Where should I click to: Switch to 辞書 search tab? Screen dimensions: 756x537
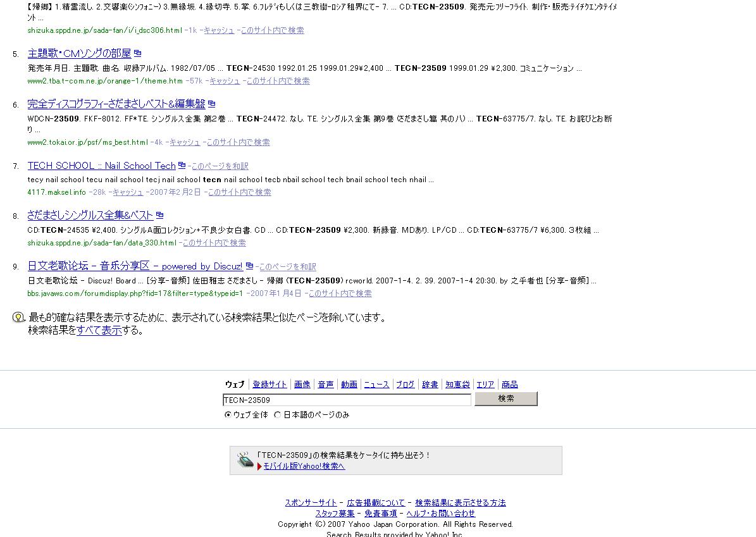coord(430,384)
